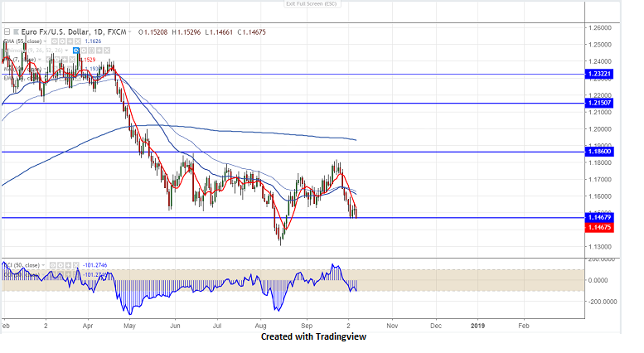Click the Jun label on time axis

[175, 326]
